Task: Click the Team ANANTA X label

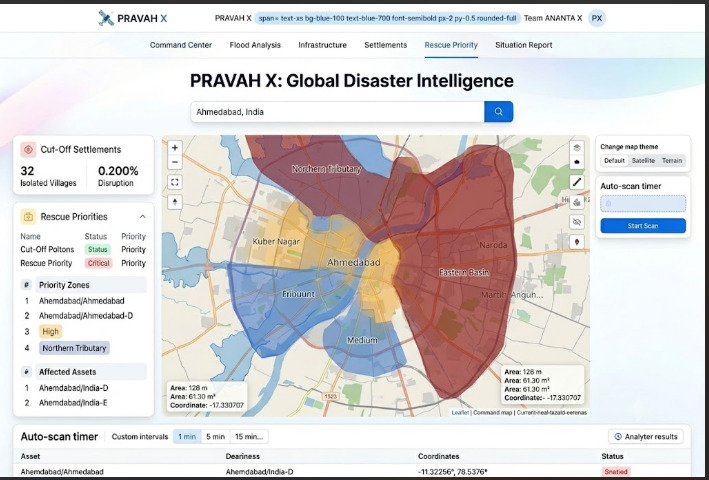Action: (x=553, y=18)
